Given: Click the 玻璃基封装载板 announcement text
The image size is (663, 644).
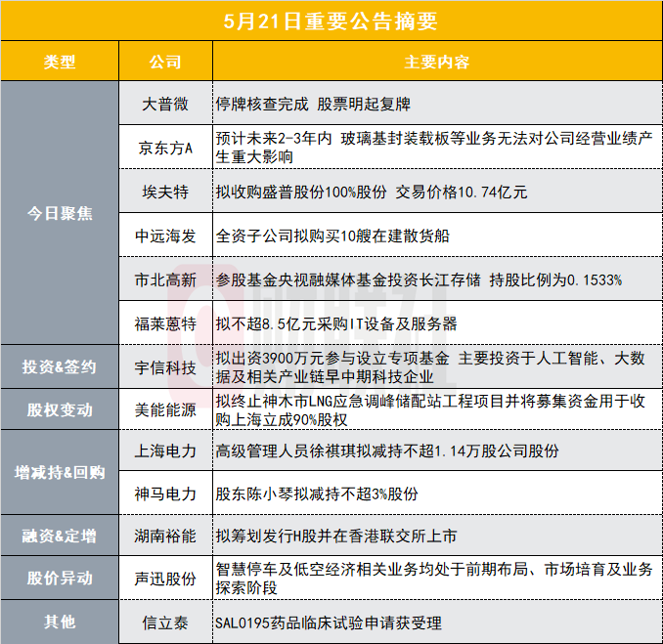Looking at the screenshot, I should [434, 148].
